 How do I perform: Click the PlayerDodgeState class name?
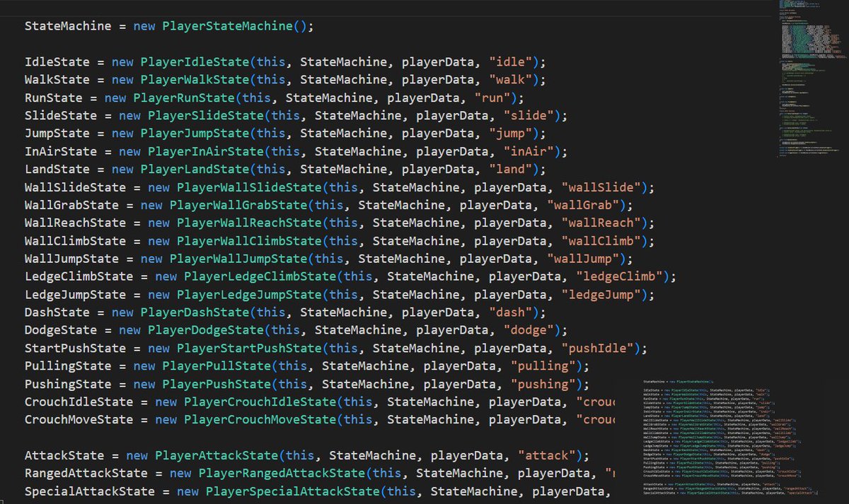point(205,330)
